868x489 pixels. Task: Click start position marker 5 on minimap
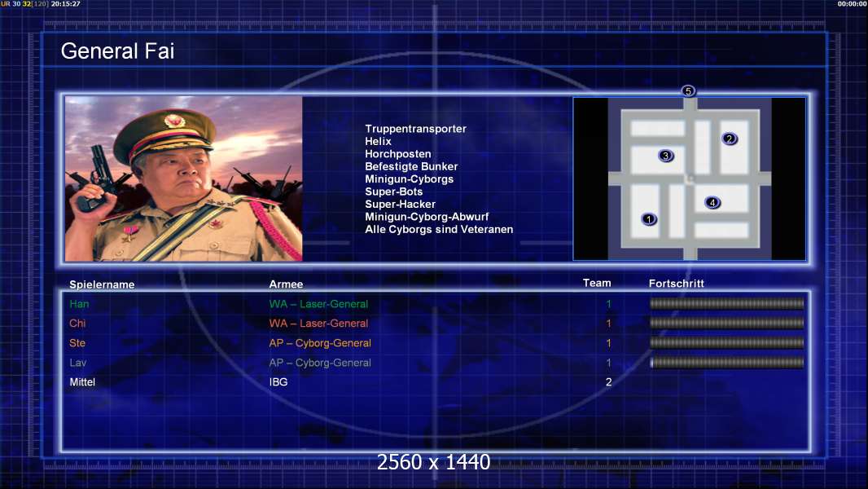click(687, 90)
